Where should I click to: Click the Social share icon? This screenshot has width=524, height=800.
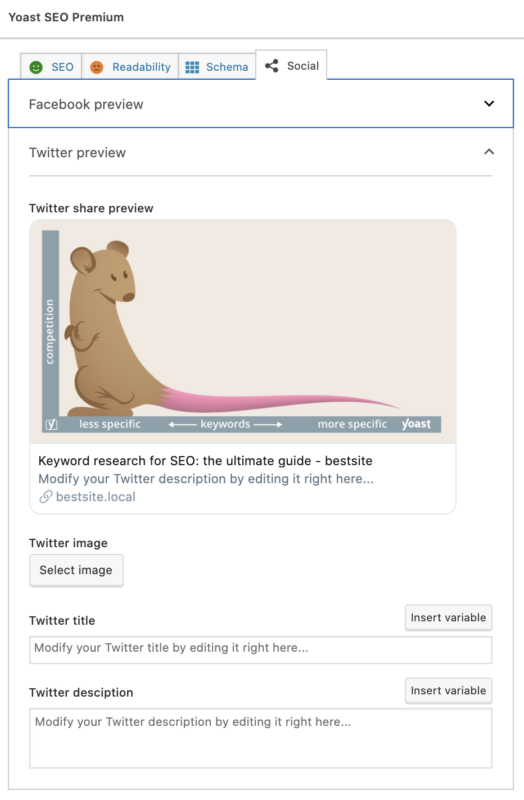272,66
